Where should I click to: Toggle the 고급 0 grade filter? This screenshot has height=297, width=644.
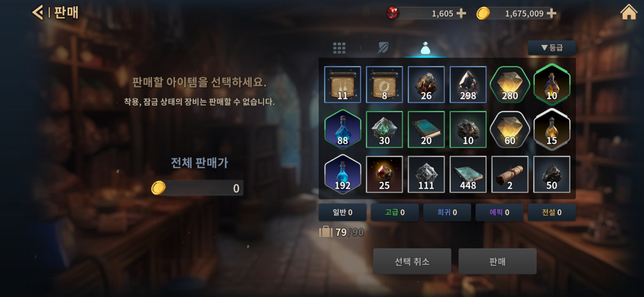tap(395, 212)
